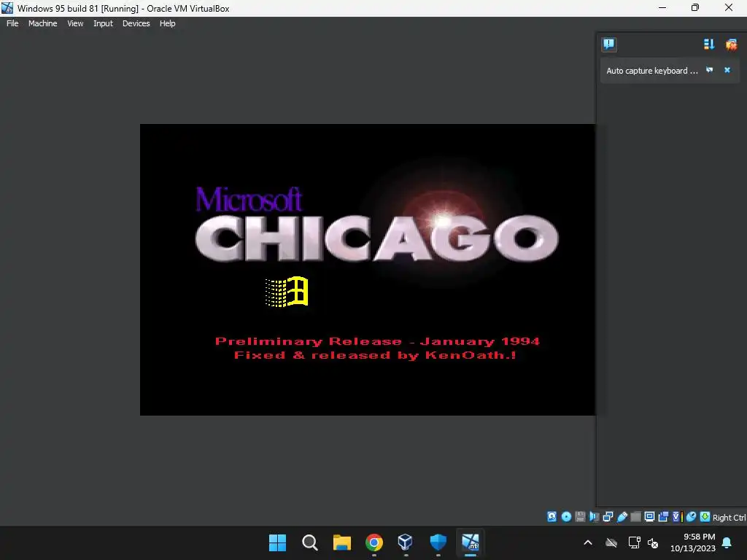Restore down the VirtualBox window
The width and height of the screenshot is (747, 560).
tap(695, 8)
